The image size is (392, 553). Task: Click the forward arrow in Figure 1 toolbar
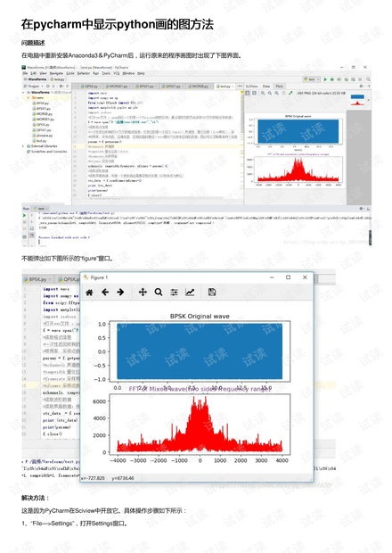point(120,292)
